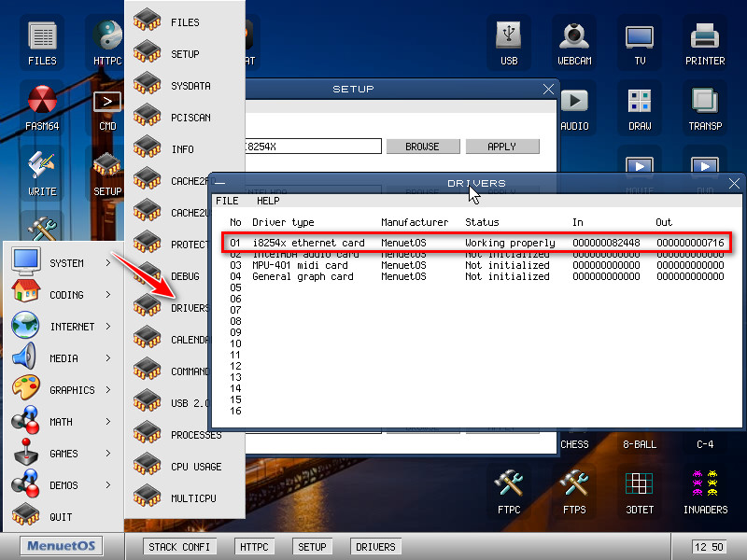Launch the WEBCAM application icon
Screen dimensions: 747x560
pyautogui.click(x=574, y=40)
